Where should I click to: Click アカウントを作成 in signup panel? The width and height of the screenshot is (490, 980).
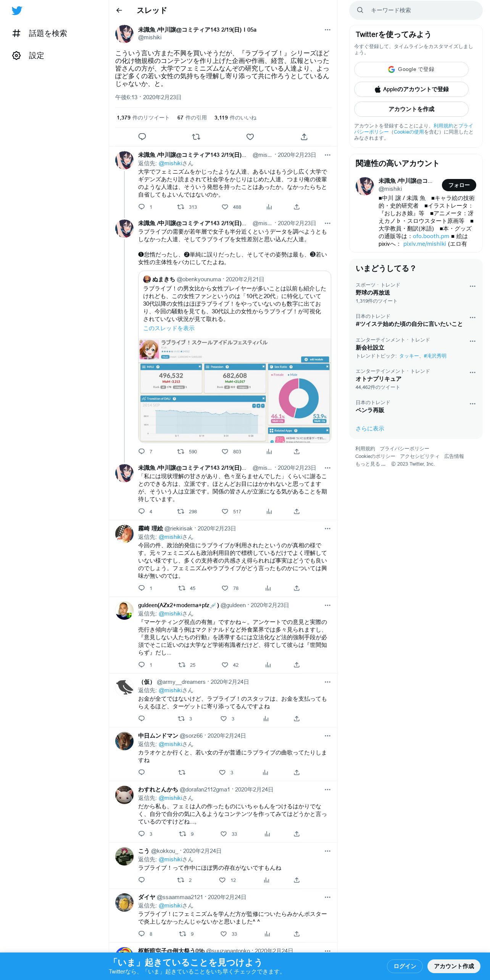tap(411, 109)
